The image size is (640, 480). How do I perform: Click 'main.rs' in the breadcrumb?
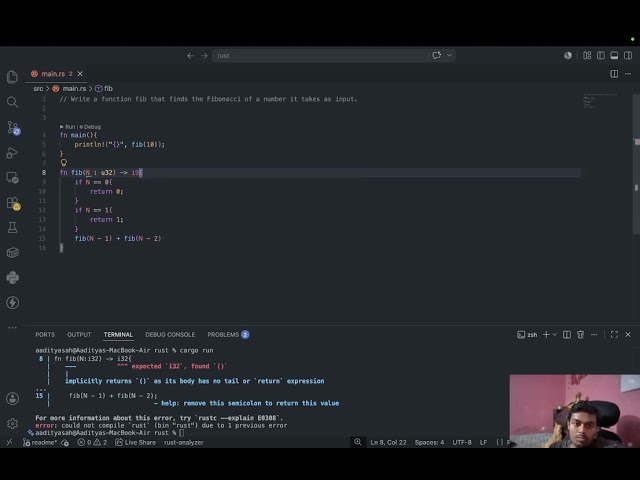[74, 89]
